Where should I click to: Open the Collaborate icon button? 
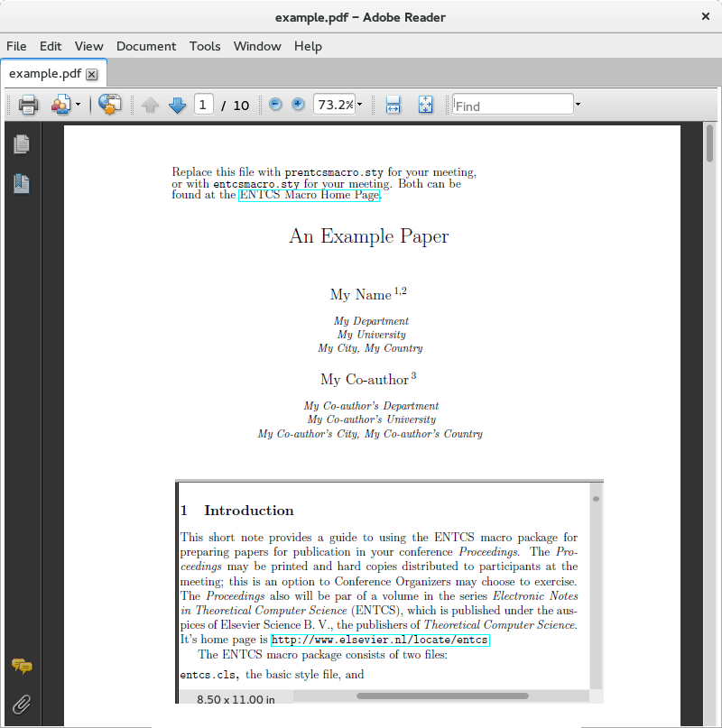pos(61,105)
